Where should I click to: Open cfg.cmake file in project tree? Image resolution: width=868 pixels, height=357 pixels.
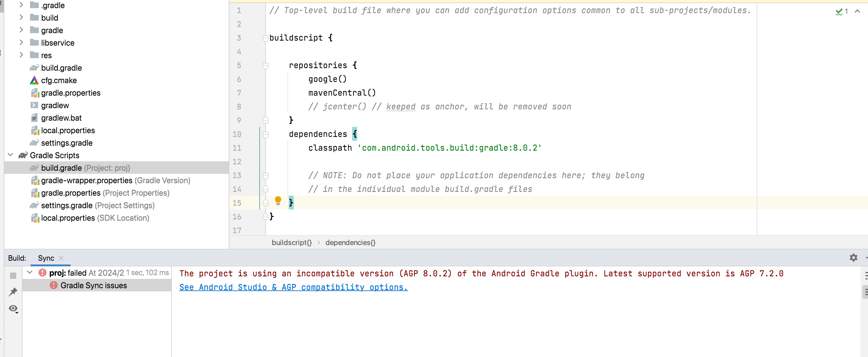coord(59,80)
